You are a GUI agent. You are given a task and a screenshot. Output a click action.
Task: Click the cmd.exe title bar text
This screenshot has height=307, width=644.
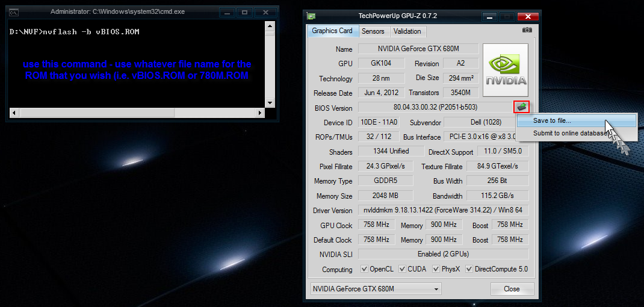click(x=117, y=12)
